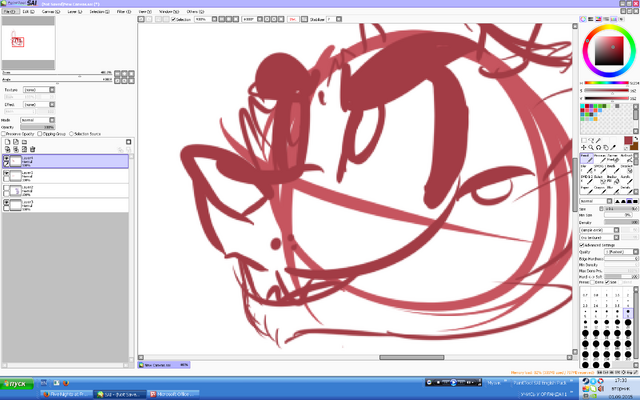Create a new linework layer

(16, 142)
